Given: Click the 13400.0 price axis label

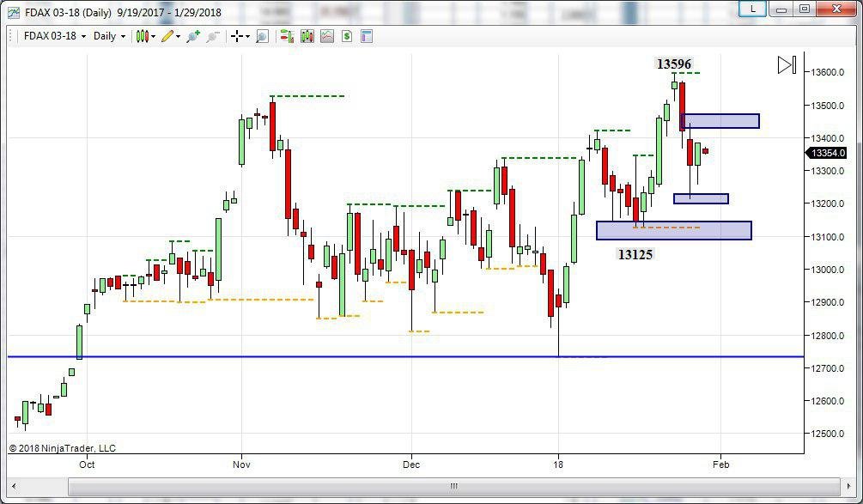Looking at the screenshot, I should coord(827,138).
